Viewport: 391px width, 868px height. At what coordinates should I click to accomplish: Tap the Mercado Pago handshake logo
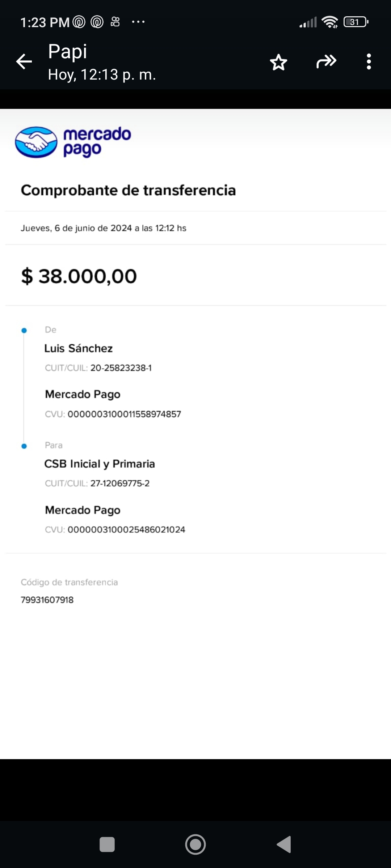coord(36,142)
